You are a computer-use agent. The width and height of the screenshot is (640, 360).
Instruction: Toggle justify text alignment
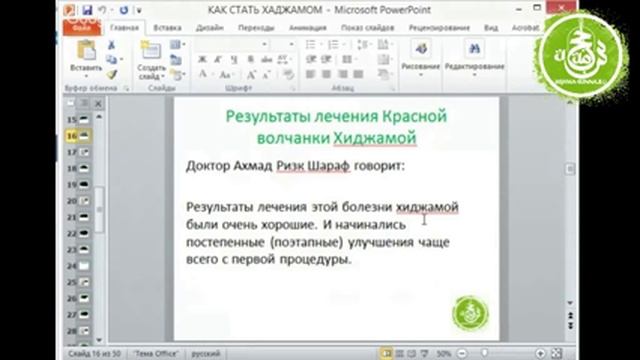click(358, 74)
